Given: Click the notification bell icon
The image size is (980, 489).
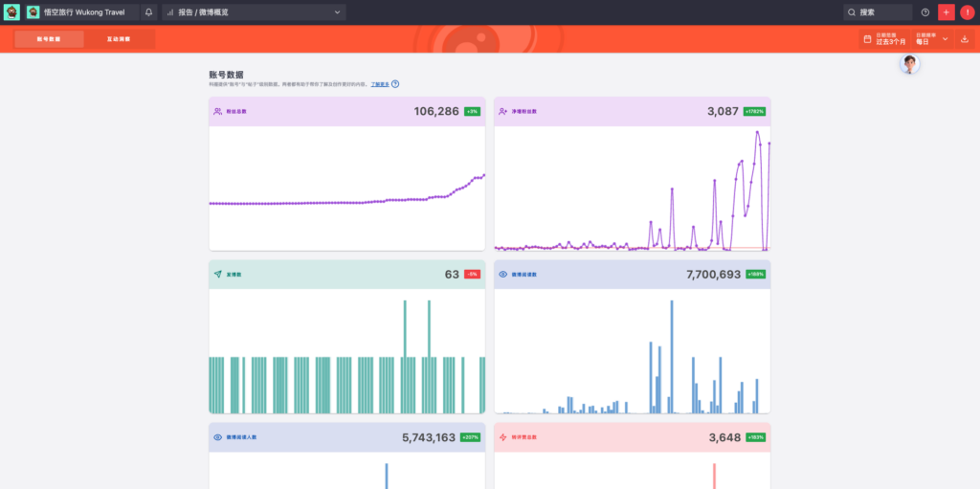Looking at the screenshot, I should (x=148, y=12).
